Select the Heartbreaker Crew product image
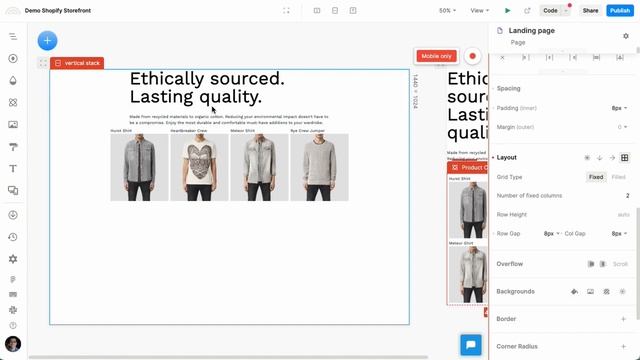The height and width of the screenshot is (360, 640). point(199,167)
